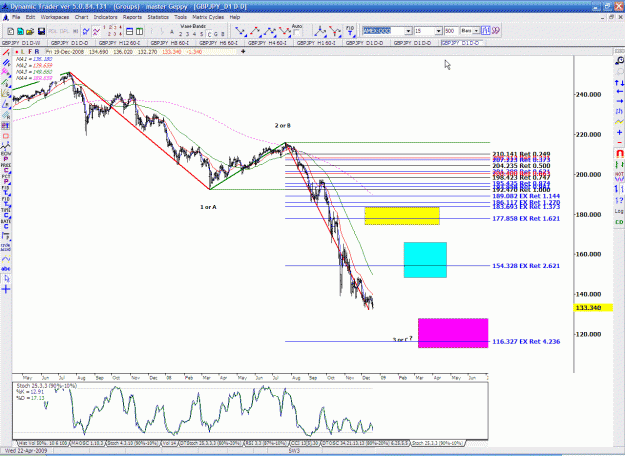Viewport: 625px width, 456px height.
Task: Click the New chart icon in toolbar
Action: pos(11,31)
